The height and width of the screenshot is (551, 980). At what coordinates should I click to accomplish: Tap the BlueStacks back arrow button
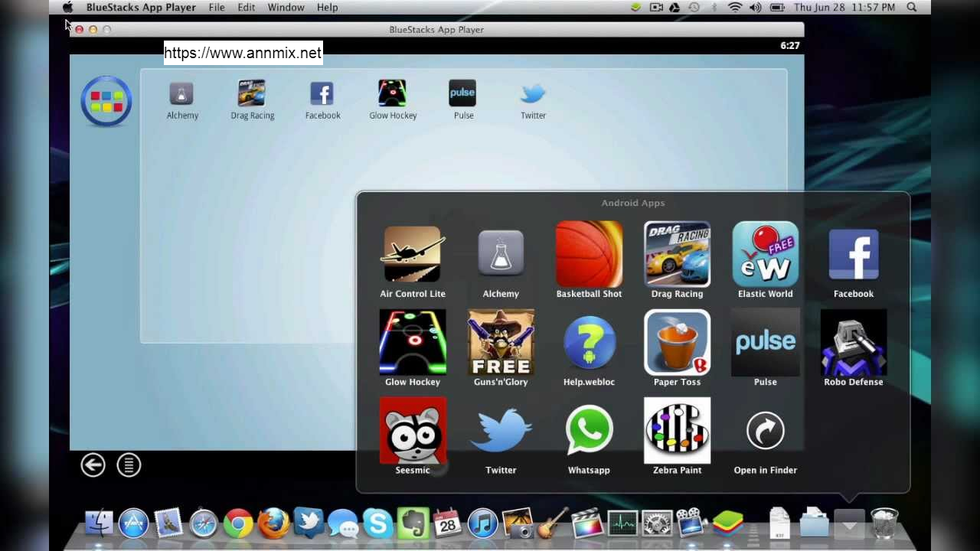pyautogui.click(x=93, y=465)
